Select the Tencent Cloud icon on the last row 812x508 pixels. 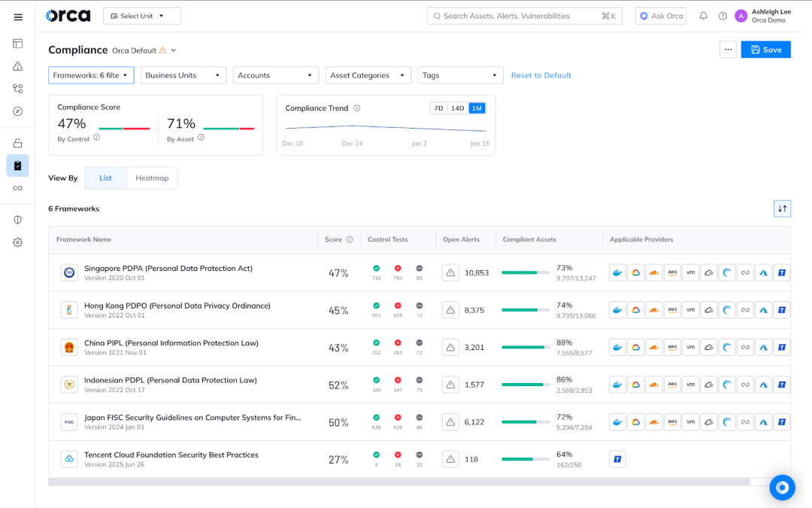pos(617,458)
